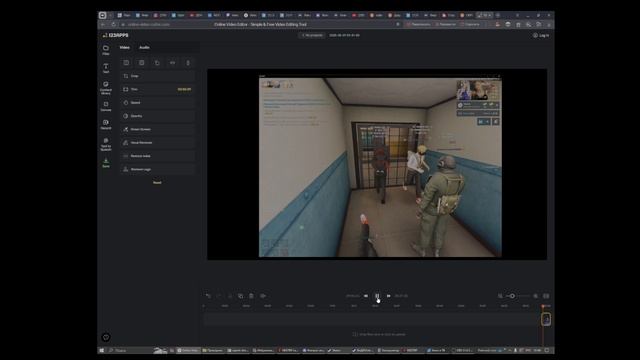
Task: Switch to the Audio tab
Action: tap(144, 47)
